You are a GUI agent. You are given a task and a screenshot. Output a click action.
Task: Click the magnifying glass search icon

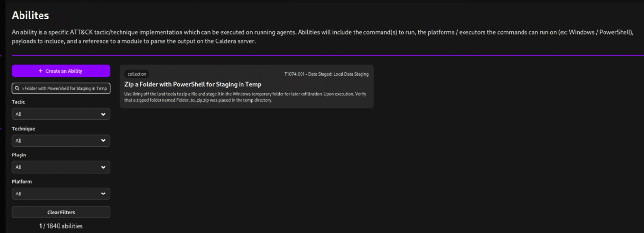17,89
